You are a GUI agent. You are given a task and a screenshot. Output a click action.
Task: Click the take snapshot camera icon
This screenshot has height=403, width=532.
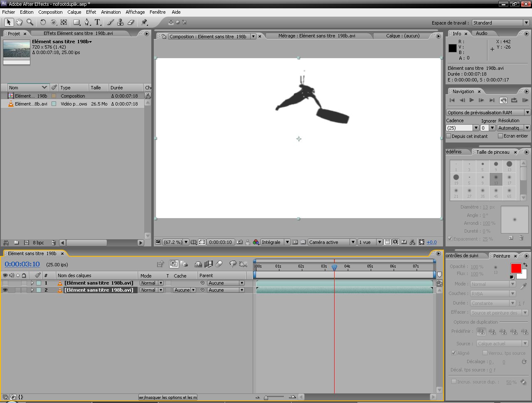click(239, 242)
